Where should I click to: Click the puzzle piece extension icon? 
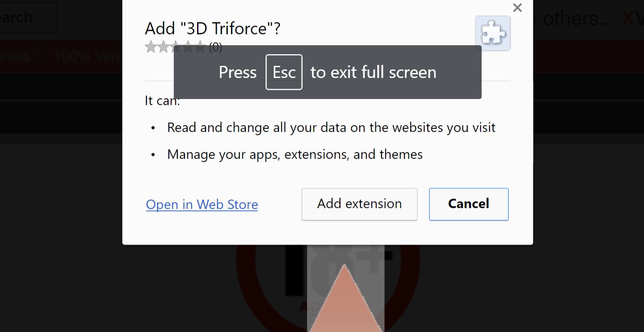(493, 33)
